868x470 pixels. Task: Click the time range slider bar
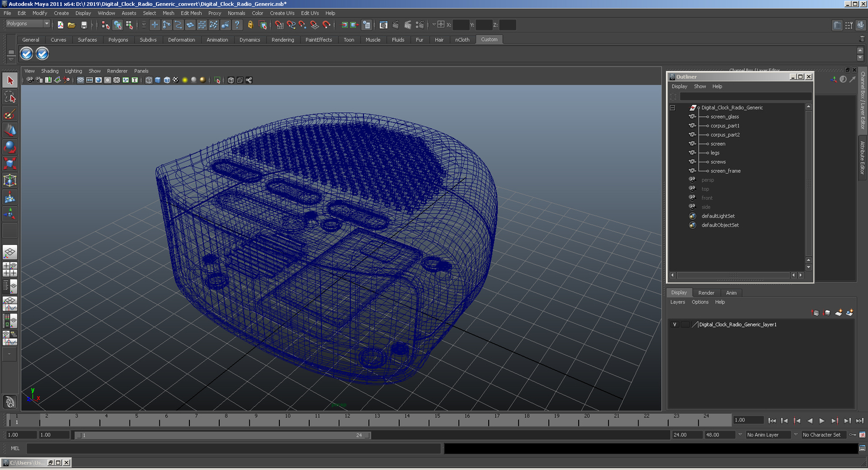click(x=223, y=435)
